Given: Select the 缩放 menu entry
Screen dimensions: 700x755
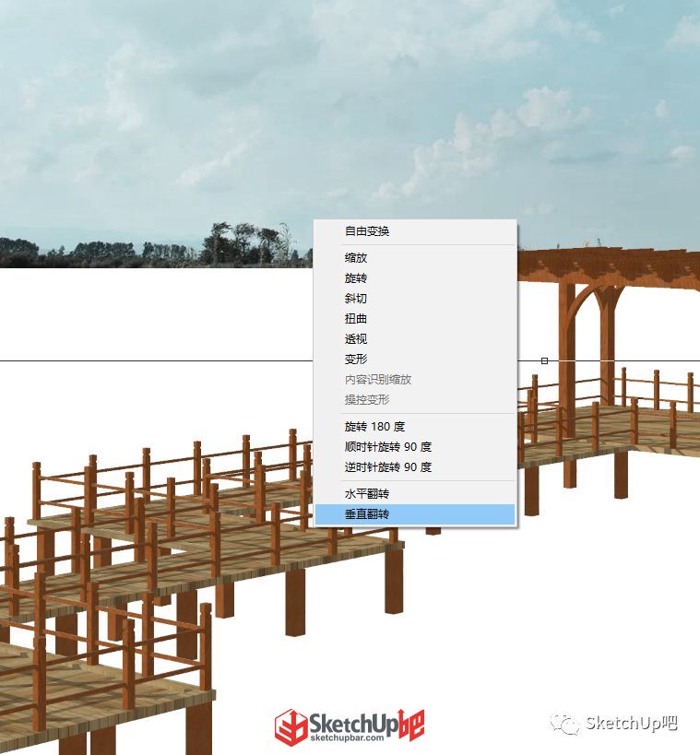Looking at the screenshot, I should click(415, 258).
